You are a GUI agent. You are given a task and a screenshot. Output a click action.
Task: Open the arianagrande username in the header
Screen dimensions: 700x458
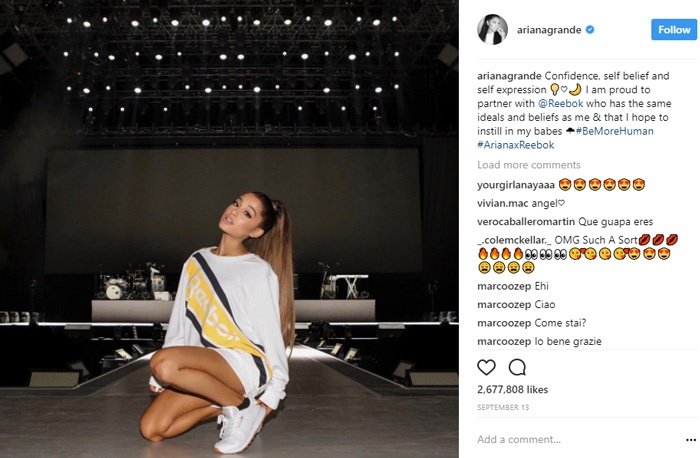coord(549,30)
